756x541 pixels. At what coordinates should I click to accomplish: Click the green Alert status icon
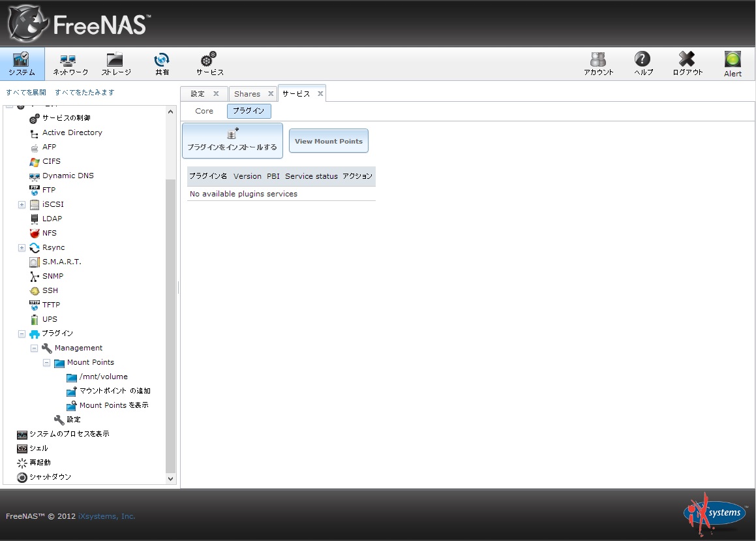point(733,64)
